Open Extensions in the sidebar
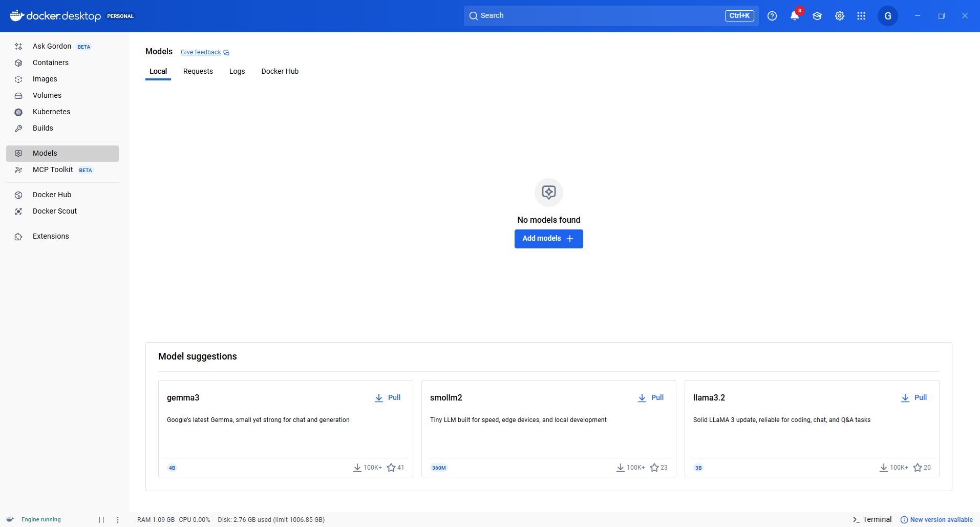This screenshot has width=980, height=527. click(62, 237)
